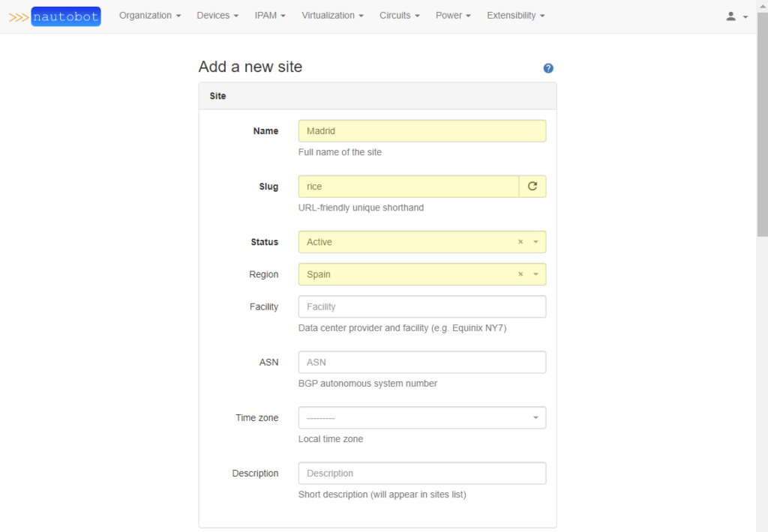Open the Virtualization menu
This screenshot has height=532, width=768.
coord(332,16)
